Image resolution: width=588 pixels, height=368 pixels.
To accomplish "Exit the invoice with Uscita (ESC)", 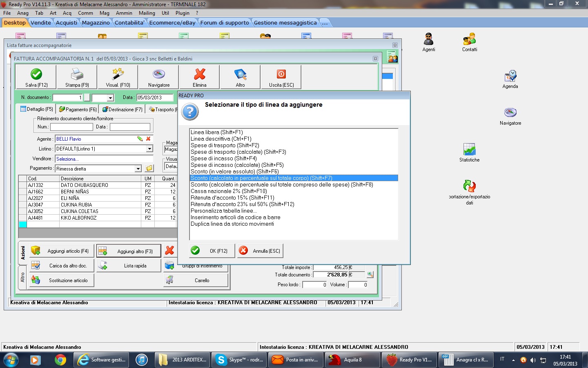I will [281, 77].
